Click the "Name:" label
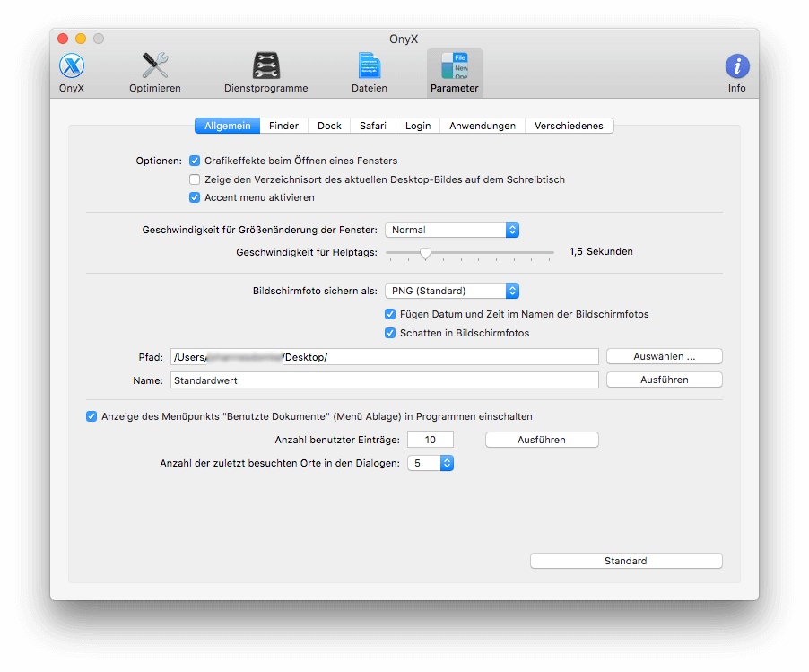809x672 pixels. point(148,380)
